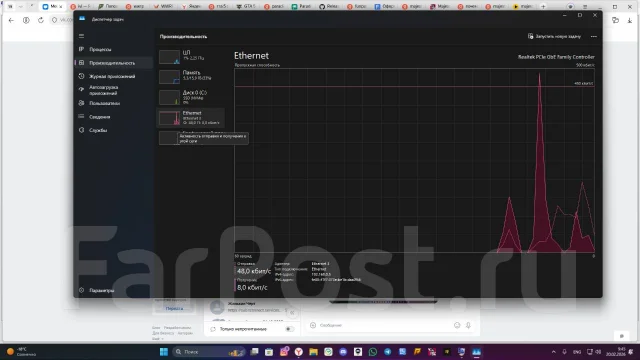Select the Ethernet performance entry
The image size is (640, 360).
point(191,118)
